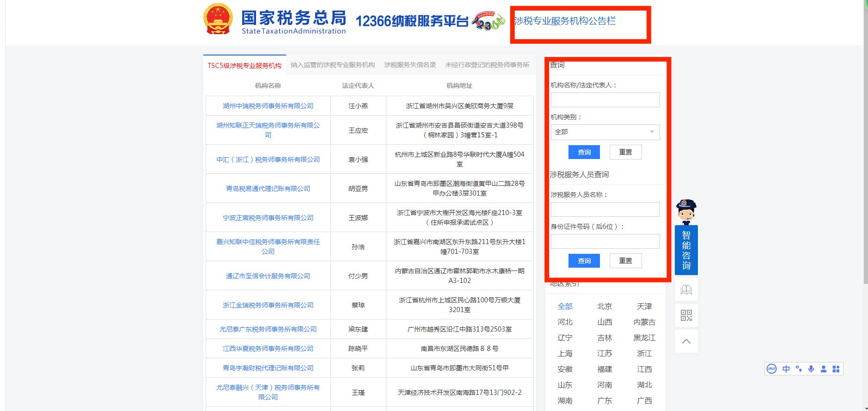The height and width of the screenshot is (411, 868).
Task: Focus the 涉税服务人员名称 input field
Action: click(x=605, y=209)
